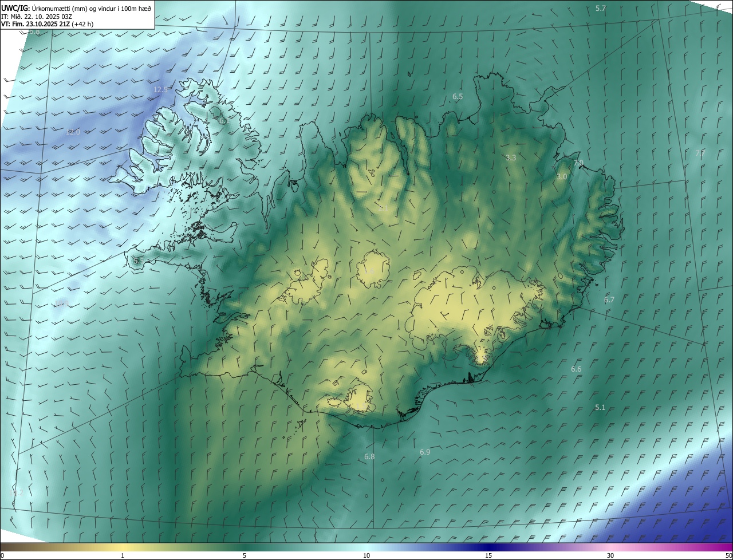Click the 6.7 value label on the map
The height and width of the screenshot is (560, 733).
pyautogui.click(x=609, y=299)
